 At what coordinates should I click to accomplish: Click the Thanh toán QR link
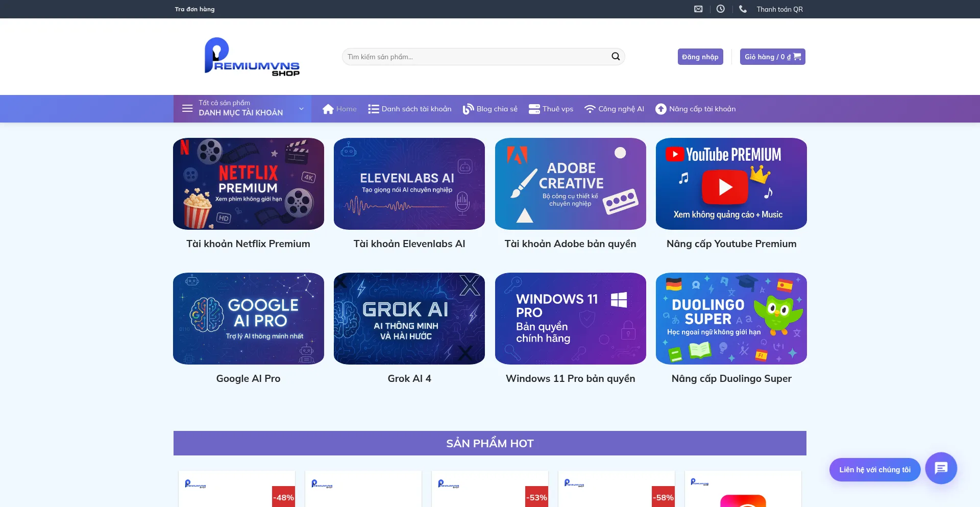(779, 9)
